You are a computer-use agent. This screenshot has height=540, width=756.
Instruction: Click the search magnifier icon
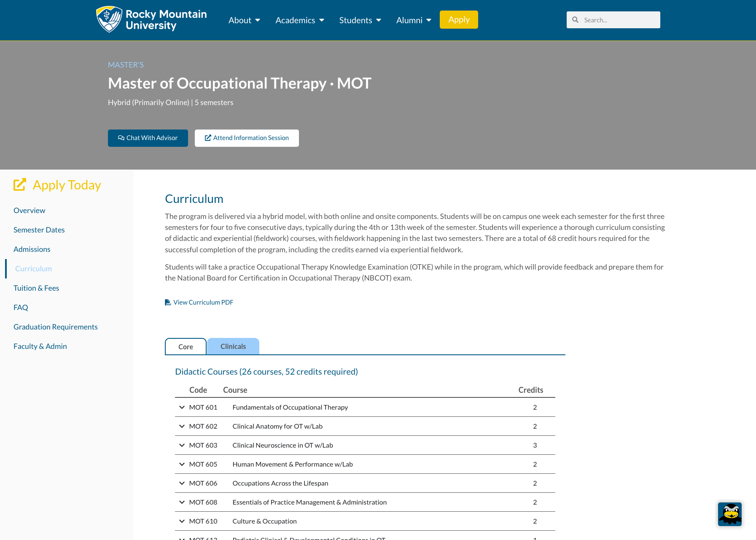(575, 20)
